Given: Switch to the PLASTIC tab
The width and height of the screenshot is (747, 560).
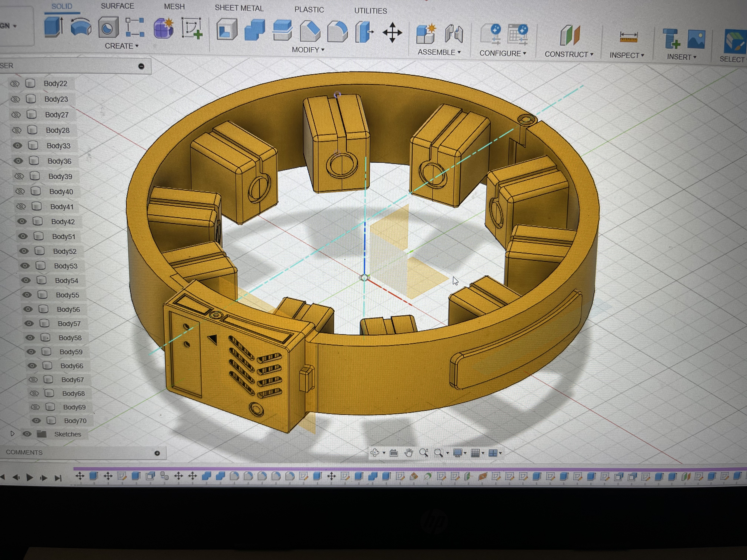Looking at the screenshot, I should coord(309,10).
